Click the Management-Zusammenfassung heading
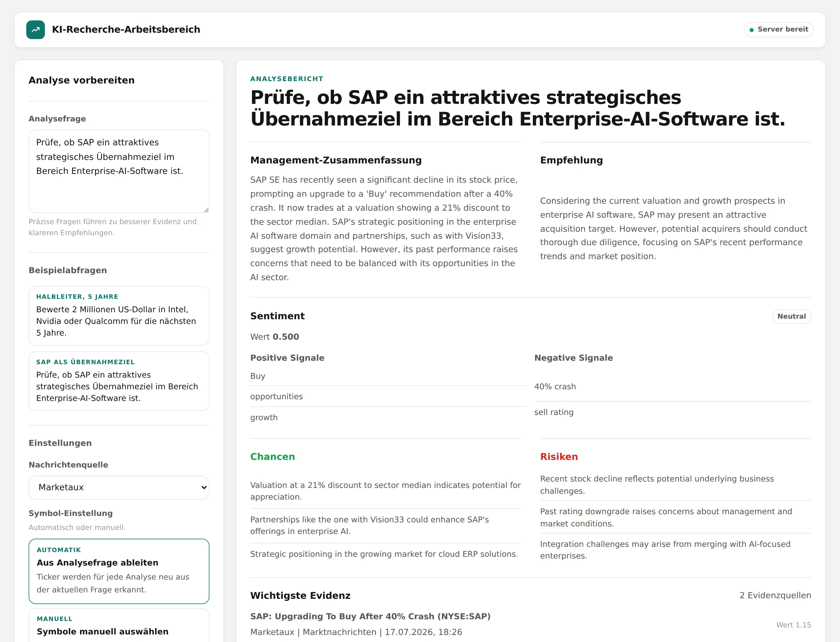The image size is (840, 642). tap(336, 160)
